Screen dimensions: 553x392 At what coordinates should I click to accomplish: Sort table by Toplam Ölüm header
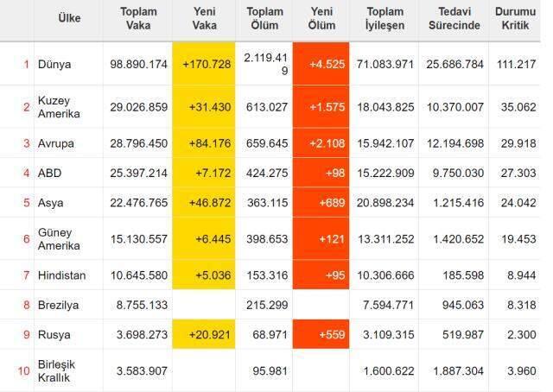265,18
